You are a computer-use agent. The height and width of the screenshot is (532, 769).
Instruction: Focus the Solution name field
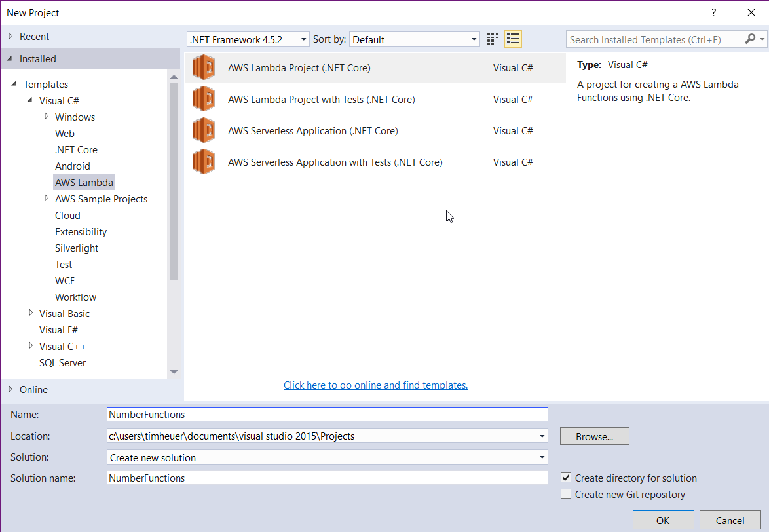click(x=327, y=478)
